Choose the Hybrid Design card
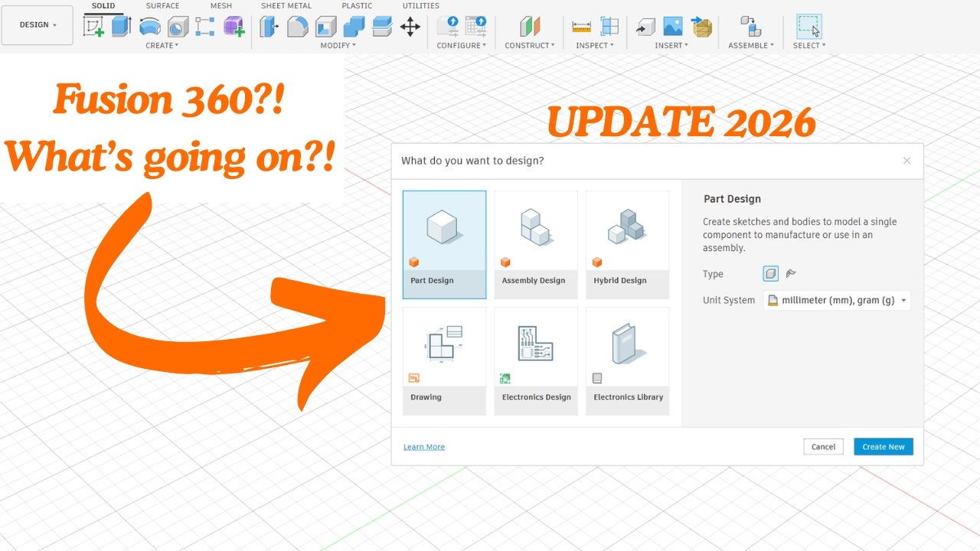980x551 pixels. coord(628,245)
